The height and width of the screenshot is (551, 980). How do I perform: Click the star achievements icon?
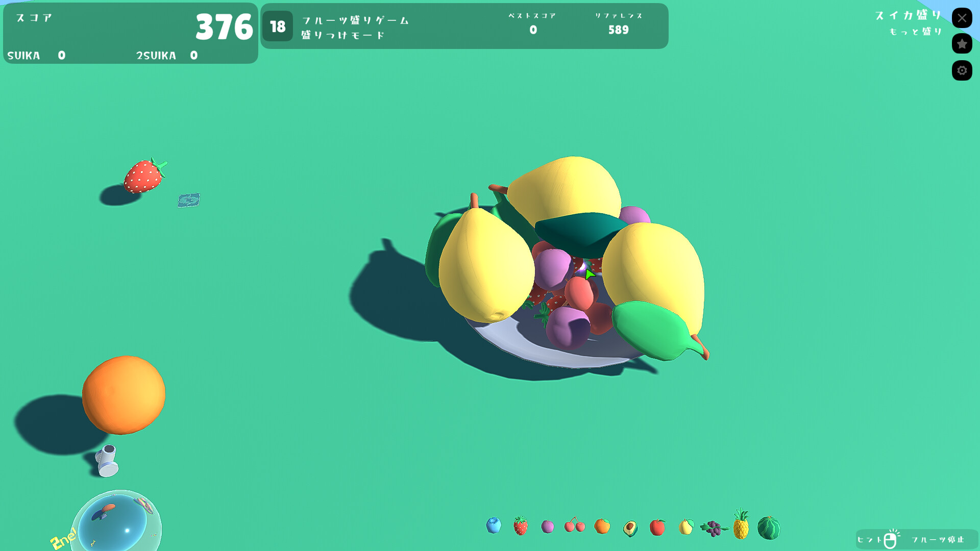click(962, 44)
